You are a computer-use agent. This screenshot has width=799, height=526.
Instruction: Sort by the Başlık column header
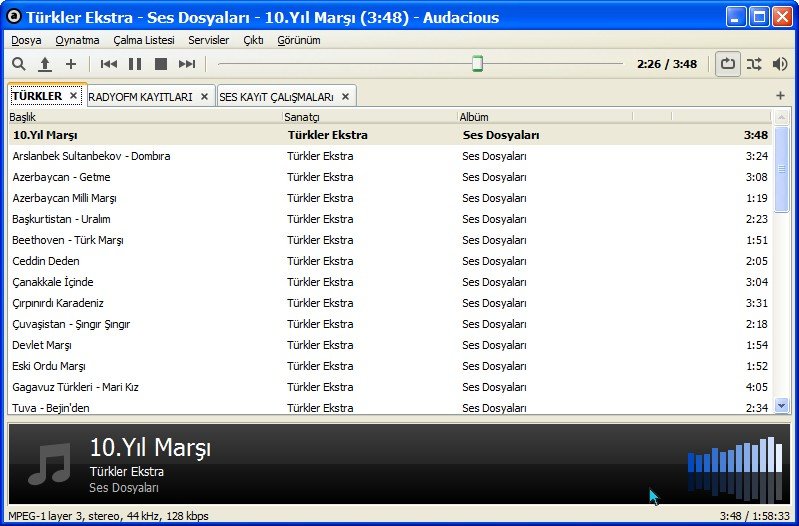click(x=145, y=117)
